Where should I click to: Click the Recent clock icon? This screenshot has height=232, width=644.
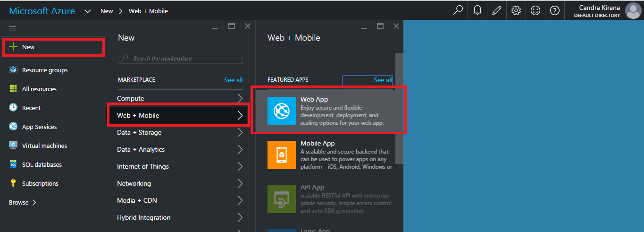(13, 108)
